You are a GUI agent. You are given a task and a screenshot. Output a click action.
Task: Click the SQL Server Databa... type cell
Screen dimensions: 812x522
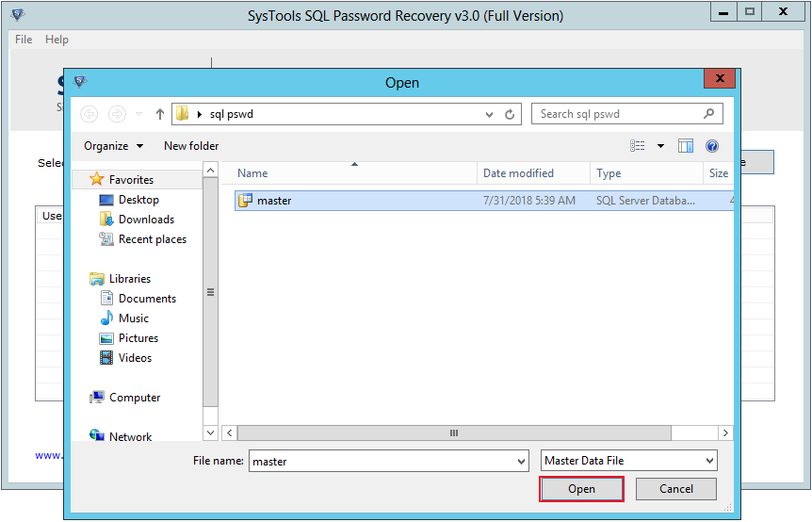coord(645,201)
